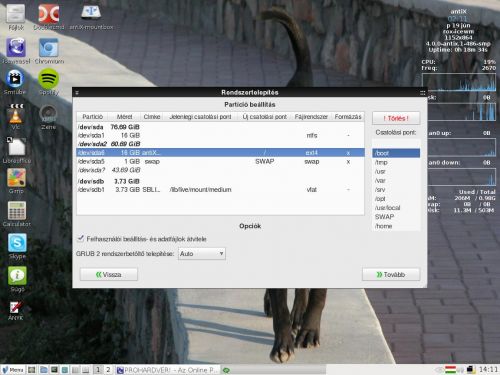Click the Címke column header
Screen dimensions: 500x375
point(152,117)
